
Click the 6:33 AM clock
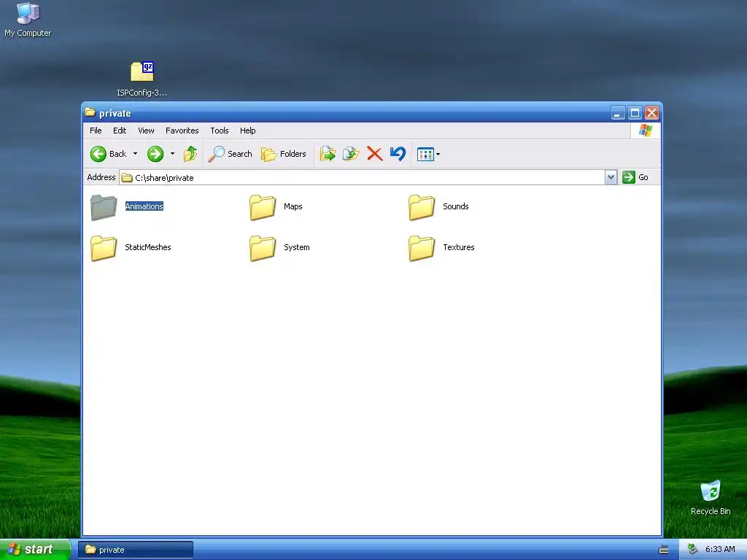pyautogui.click(x=720, y=550)
